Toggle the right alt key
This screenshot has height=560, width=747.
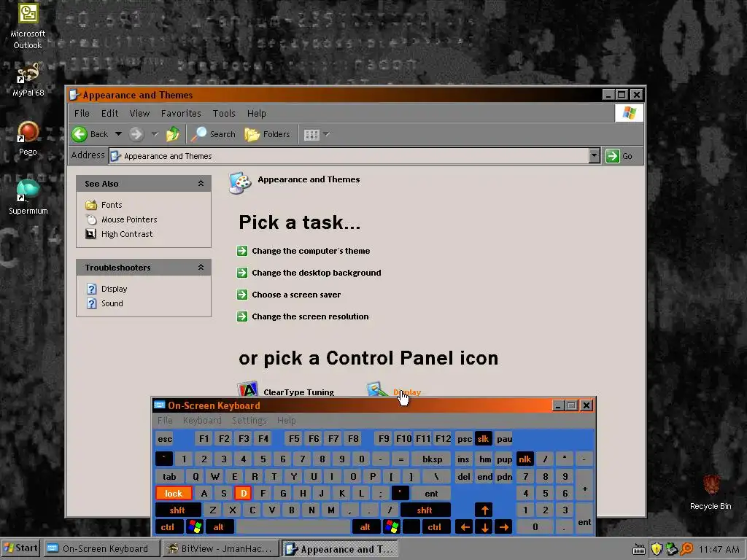point(365,527)
